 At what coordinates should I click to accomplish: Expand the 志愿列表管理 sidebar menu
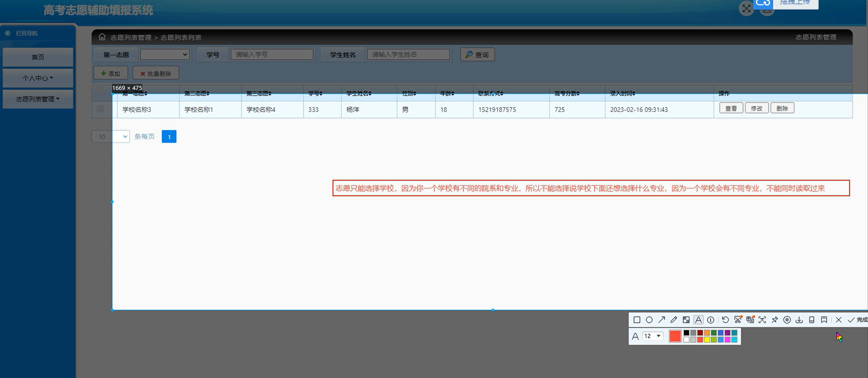38,99
